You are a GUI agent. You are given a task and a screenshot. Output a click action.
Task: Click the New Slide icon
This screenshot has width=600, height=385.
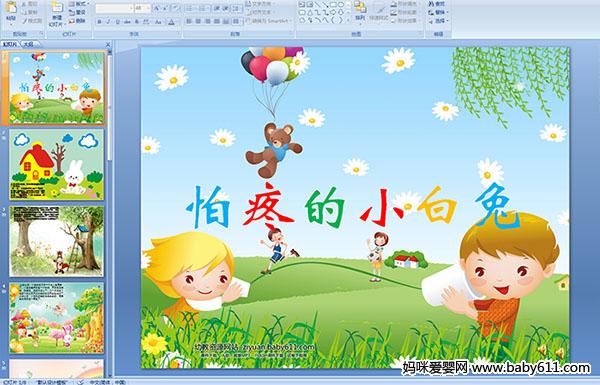pos(57,8)
